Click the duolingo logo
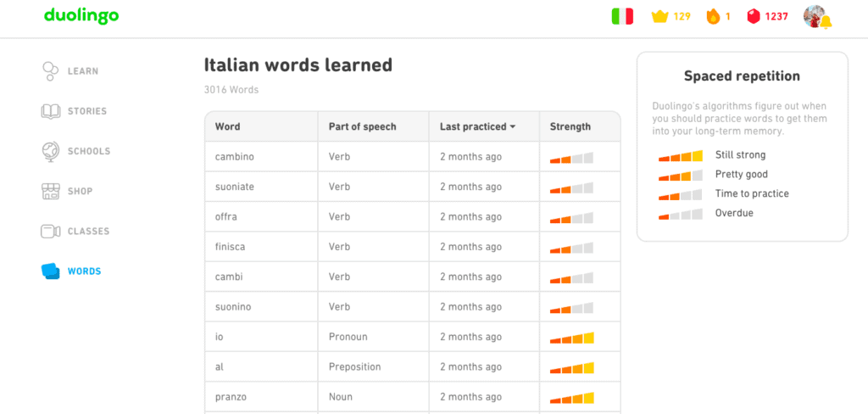 pos(81,15)
